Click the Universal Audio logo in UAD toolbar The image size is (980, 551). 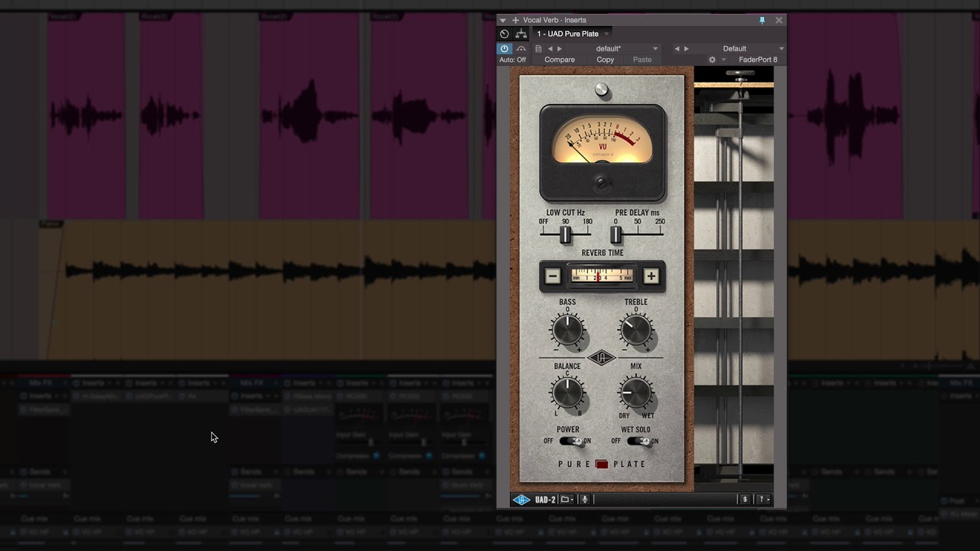[521, 500]
